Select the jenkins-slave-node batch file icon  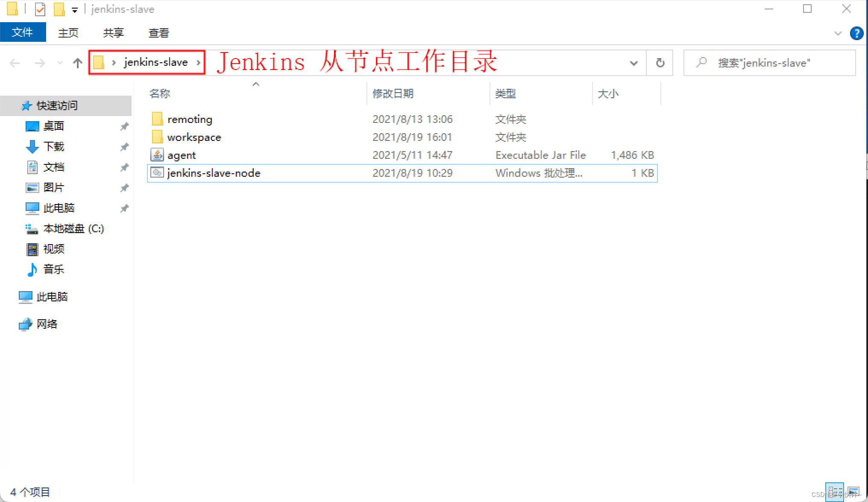[x=157, y=172]
